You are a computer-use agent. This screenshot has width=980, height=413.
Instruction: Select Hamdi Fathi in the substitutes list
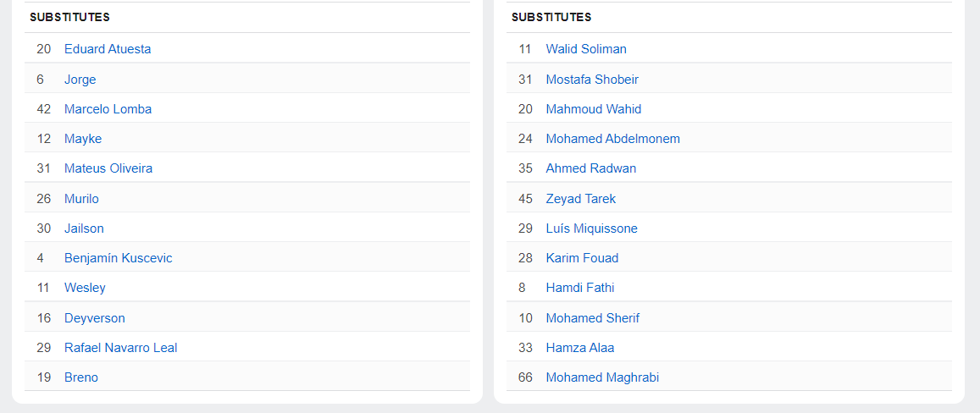pos(579,288)
